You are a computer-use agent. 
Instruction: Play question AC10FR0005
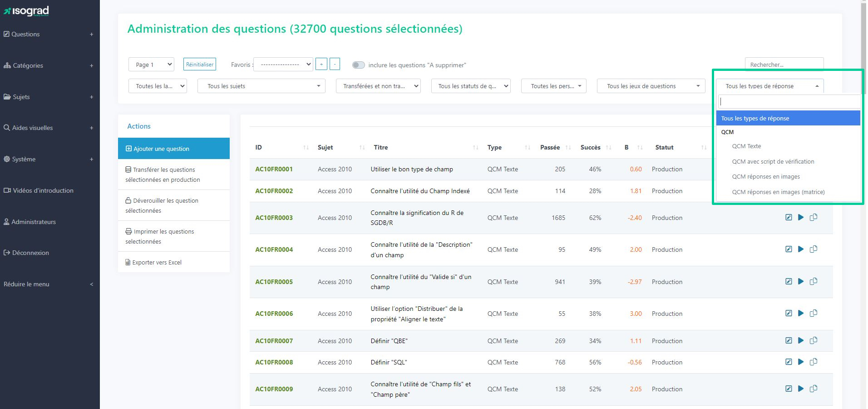click(801, 281)
